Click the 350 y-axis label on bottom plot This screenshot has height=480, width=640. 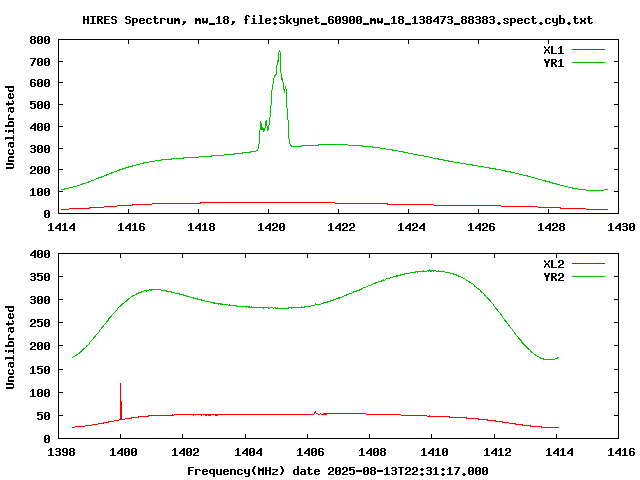click(40, 277)
